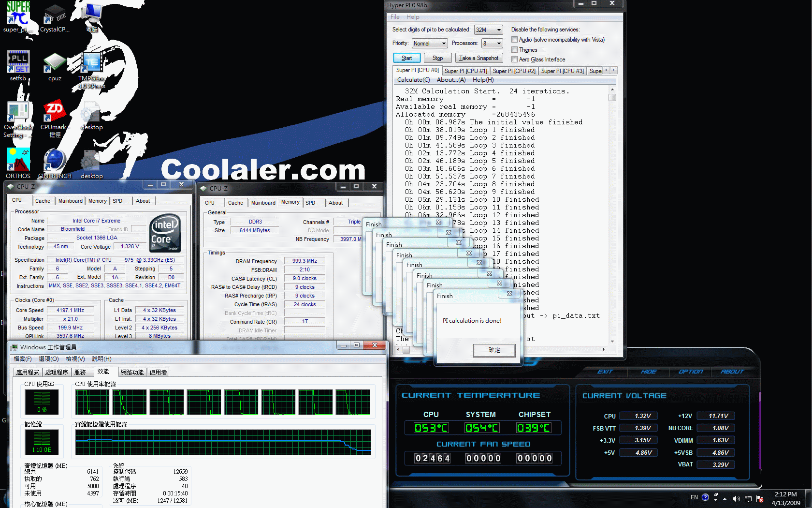Image resolution: width=812 pixels, height=508 pixels.
Task: Switch to 網路功能 tab in Task Manager
Action: (x=132, y=372)
